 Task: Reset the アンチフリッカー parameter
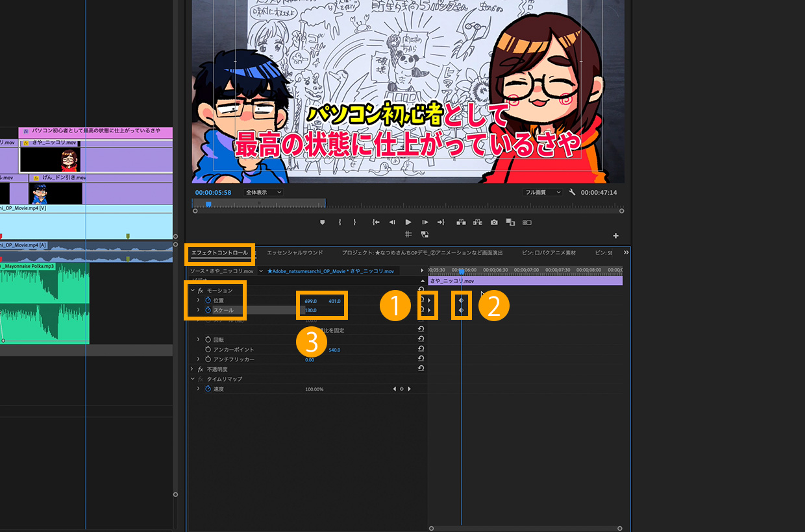pos(421,358)
